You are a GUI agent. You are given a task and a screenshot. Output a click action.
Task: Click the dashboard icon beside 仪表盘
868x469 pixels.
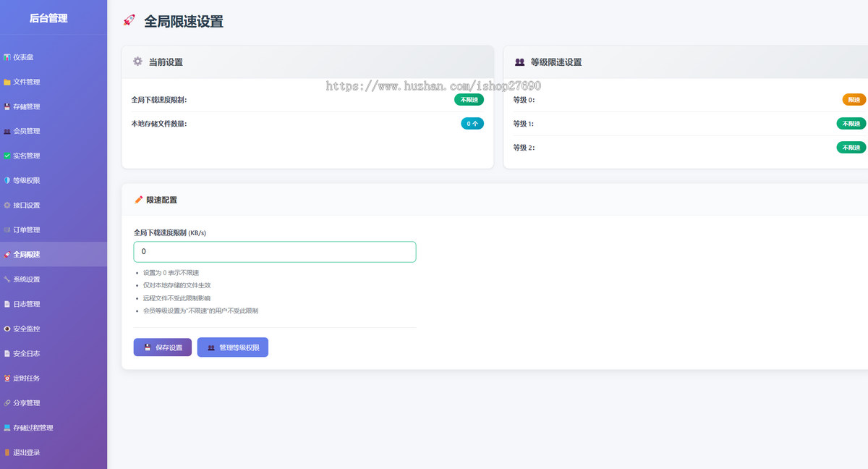tap(7, 57)
